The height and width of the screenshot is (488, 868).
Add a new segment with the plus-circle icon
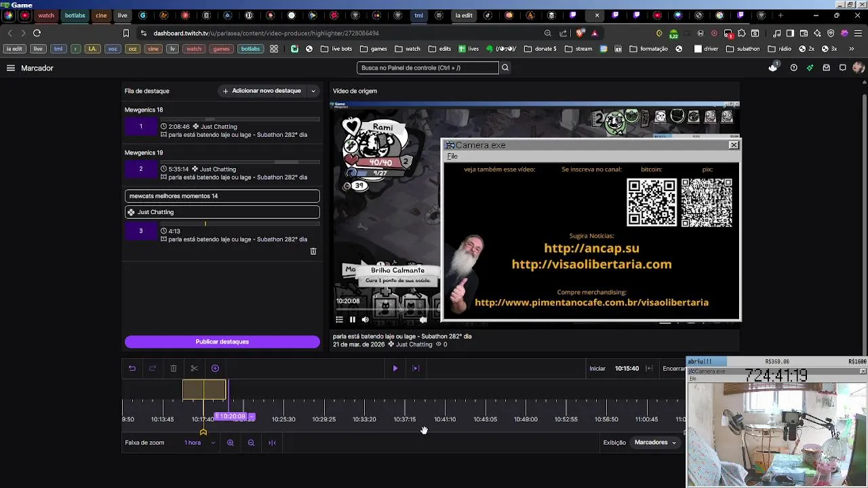point(215,368)
